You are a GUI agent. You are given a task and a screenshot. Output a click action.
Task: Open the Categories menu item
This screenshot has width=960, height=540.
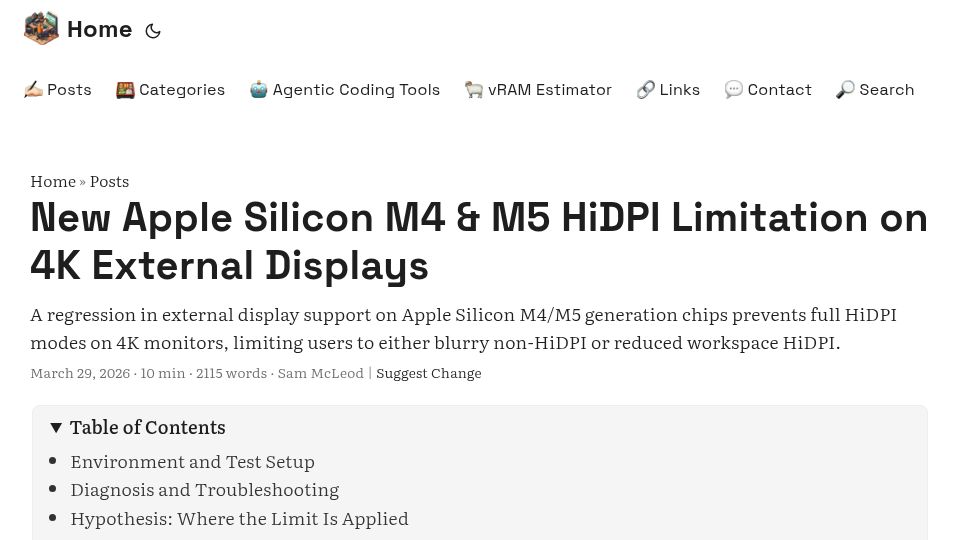[182, 90]
